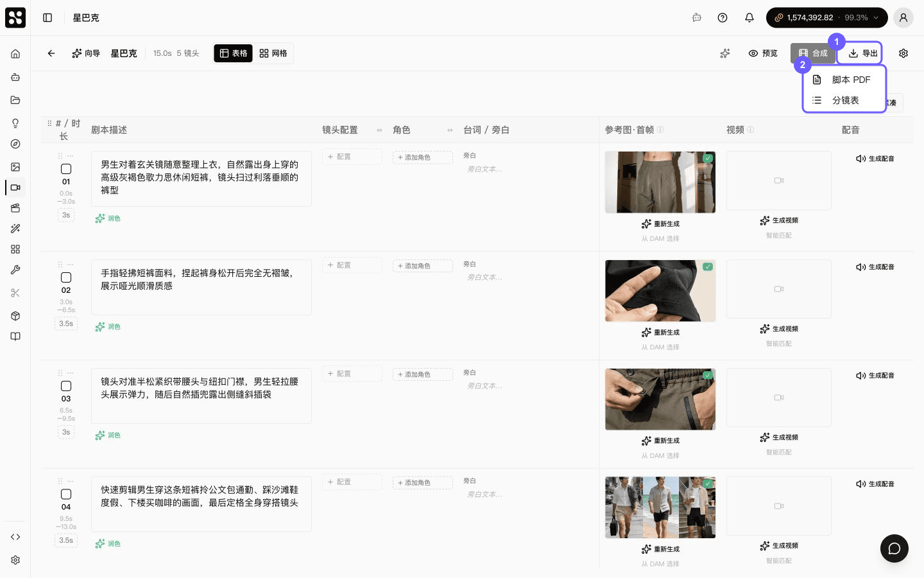The height and width of the screenshot is (578, 924).
Task: Open shot 02 duration 3.5s selector
Action: (66, 324)
